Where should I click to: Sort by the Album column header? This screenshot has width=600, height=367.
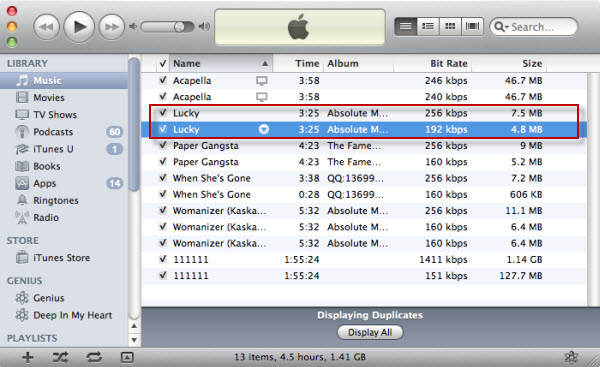(359, 64)
